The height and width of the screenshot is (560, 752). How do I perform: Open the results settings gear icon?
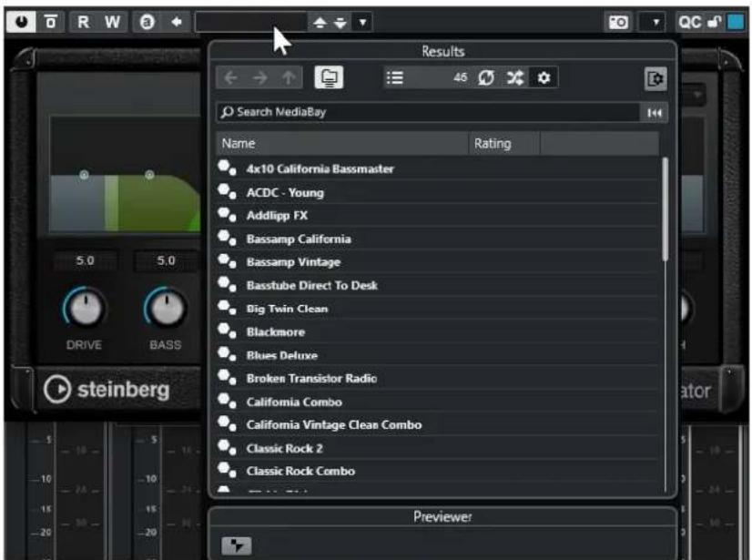tap(544, 77)
